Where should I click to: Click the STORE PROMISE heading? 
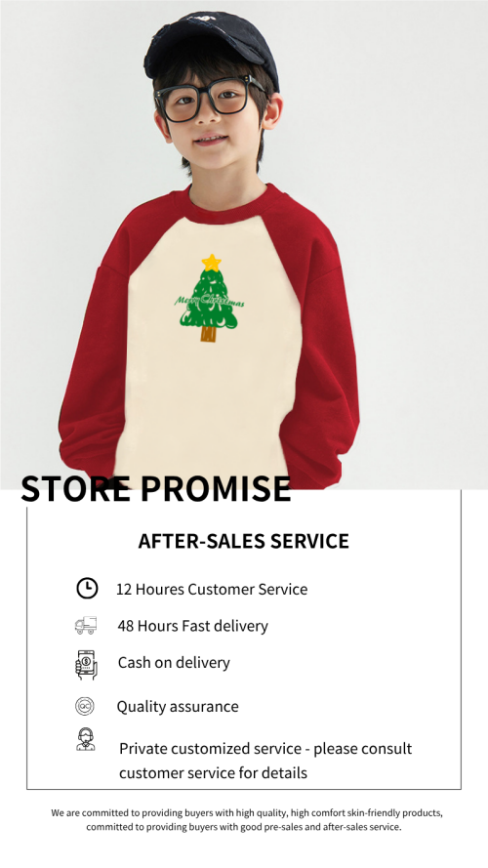pos(156,489)
